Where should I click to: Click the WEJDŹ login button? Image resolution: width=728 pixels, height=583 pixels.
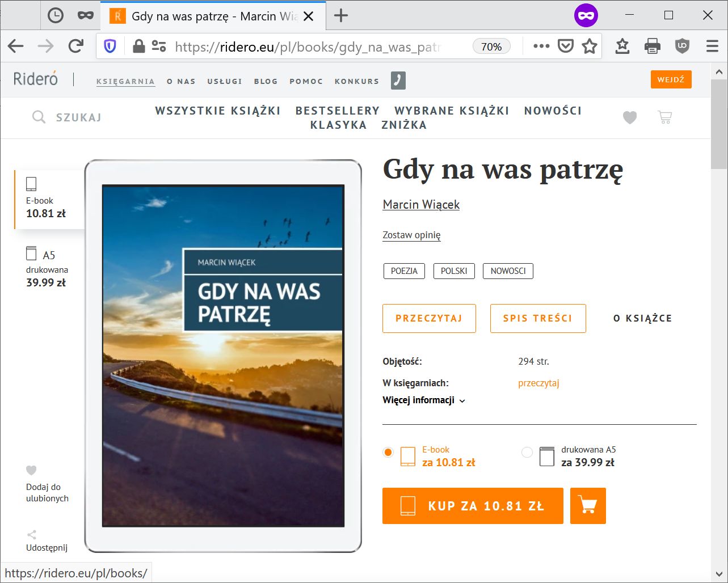point(671,79)
